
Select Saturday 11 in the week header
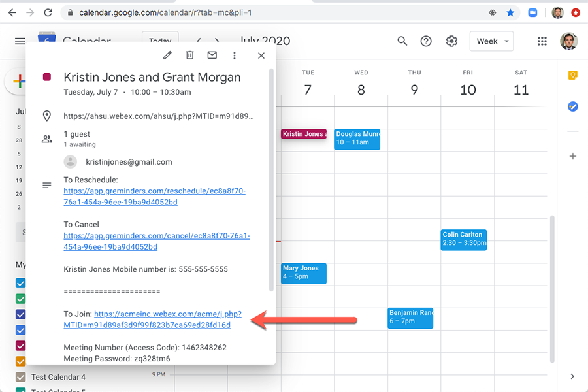[x=521, y=90]
